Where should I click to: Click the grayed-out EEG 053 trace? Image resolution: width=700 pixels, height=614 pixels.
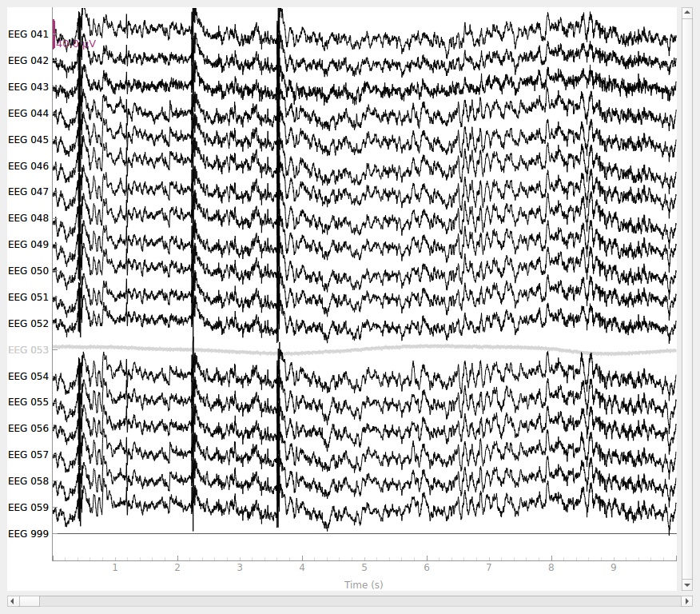[400, 349]
